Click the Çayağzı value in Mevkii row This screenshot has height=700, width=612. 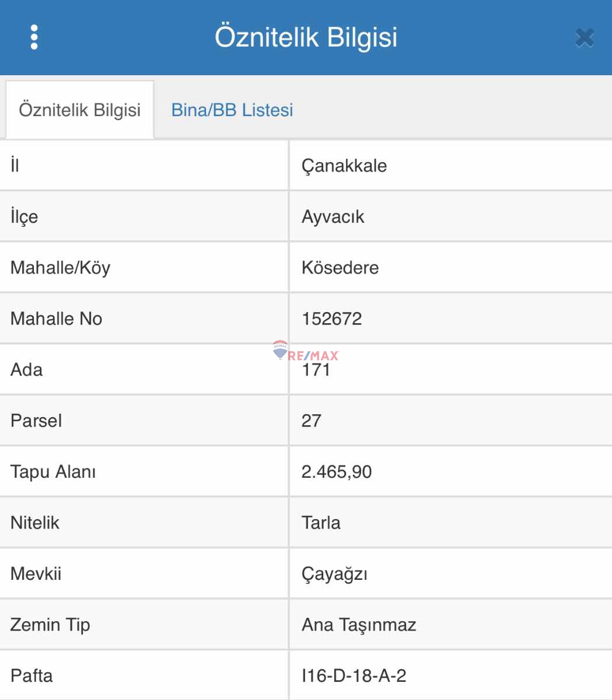pos(334,574)
